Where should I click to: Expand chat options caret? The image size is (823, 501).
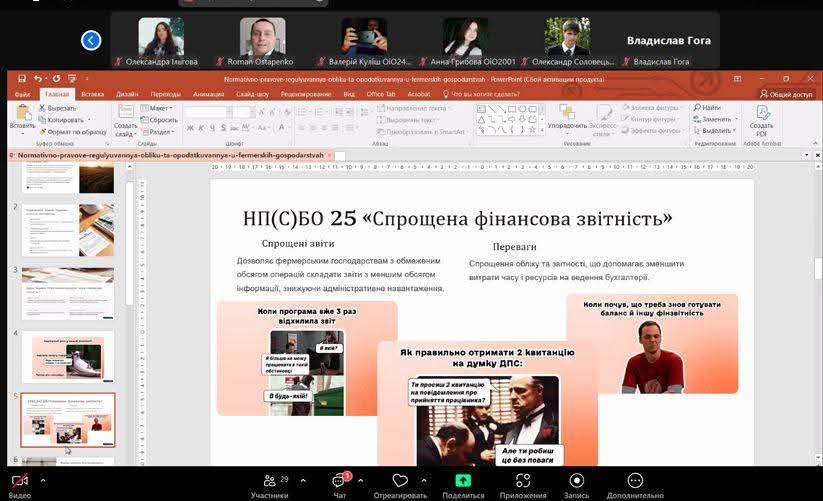tap(361, 480)
